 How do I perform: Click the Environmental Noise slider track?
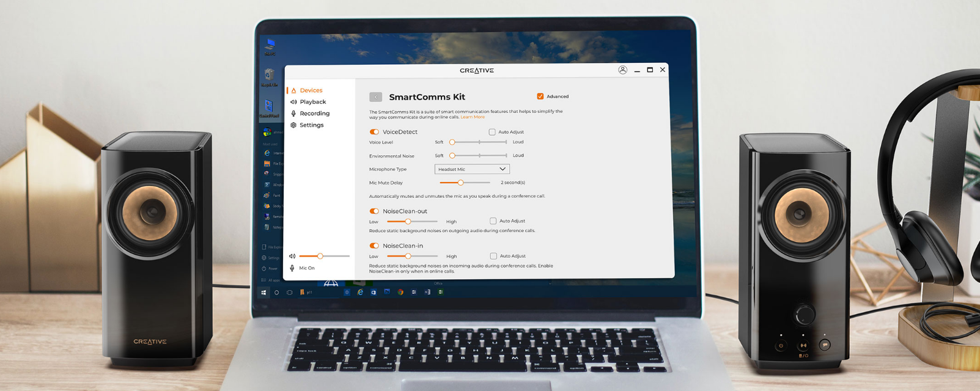pyautogui.click(x=479, y=156)
